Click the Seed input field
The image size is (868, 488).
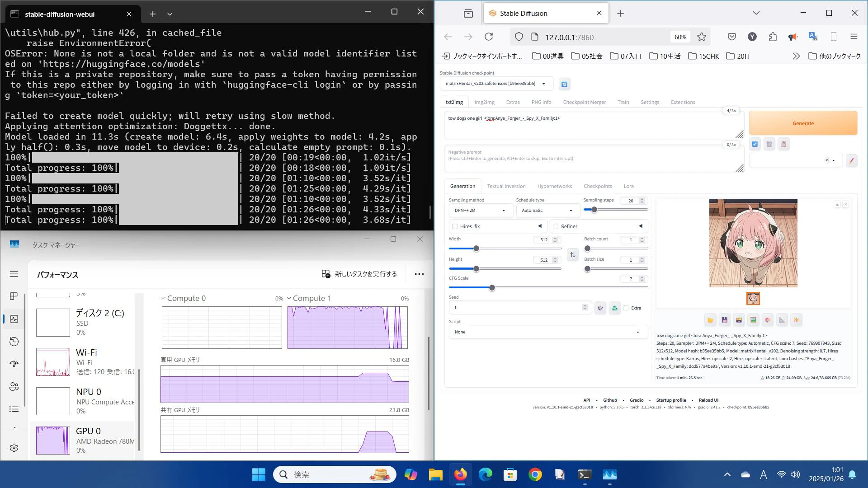click(x=520, y=308)
